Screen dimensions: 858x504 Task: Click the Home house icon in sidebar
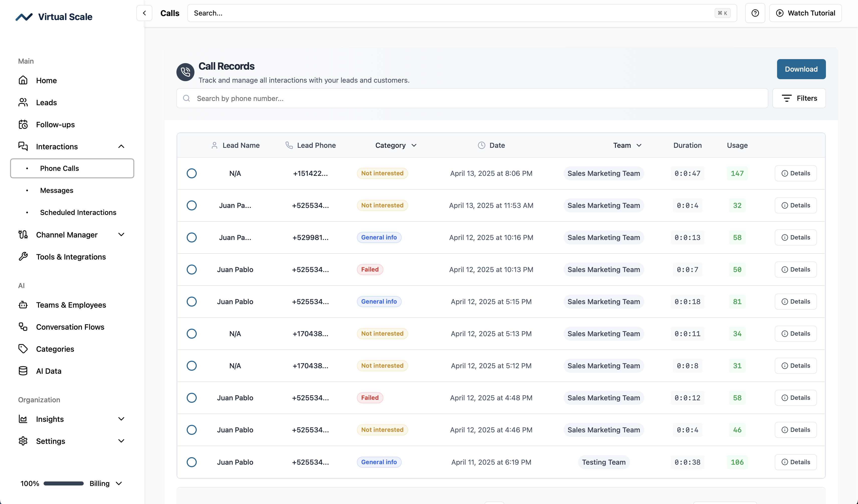(23, 80)
